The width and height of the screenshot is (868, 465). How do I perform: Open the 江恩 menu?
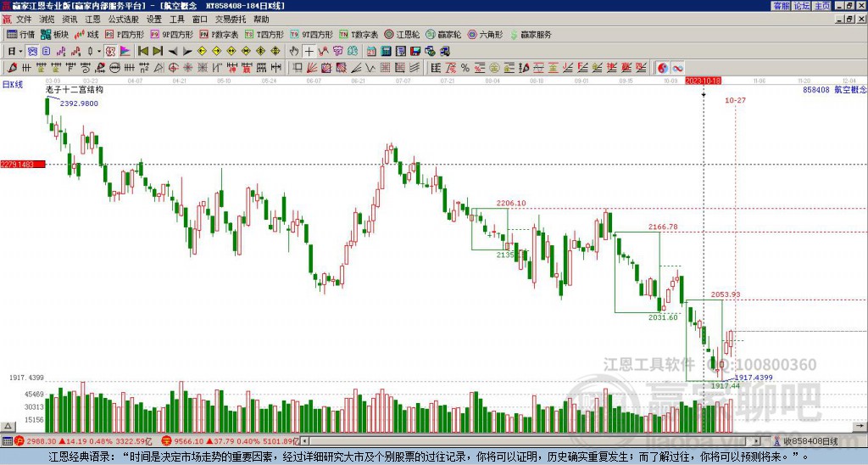(92, 20)
